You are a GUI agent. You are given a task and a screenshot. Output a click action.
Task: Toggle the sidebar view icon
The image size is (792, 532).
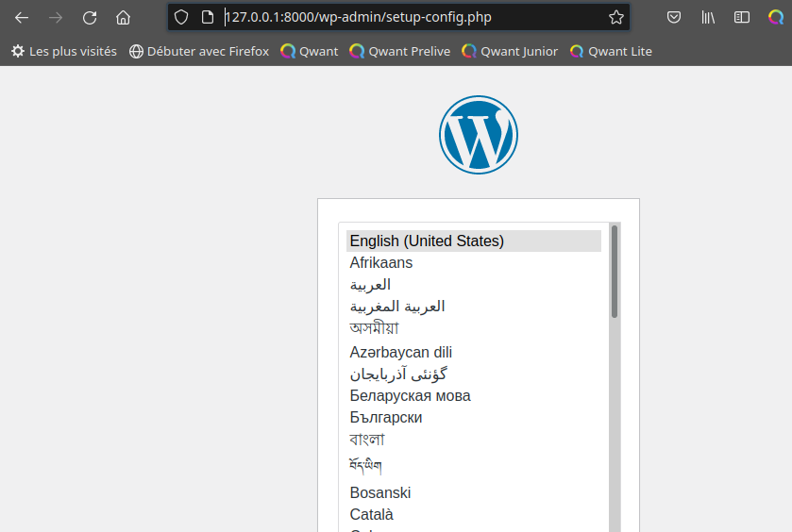point(741,18)
